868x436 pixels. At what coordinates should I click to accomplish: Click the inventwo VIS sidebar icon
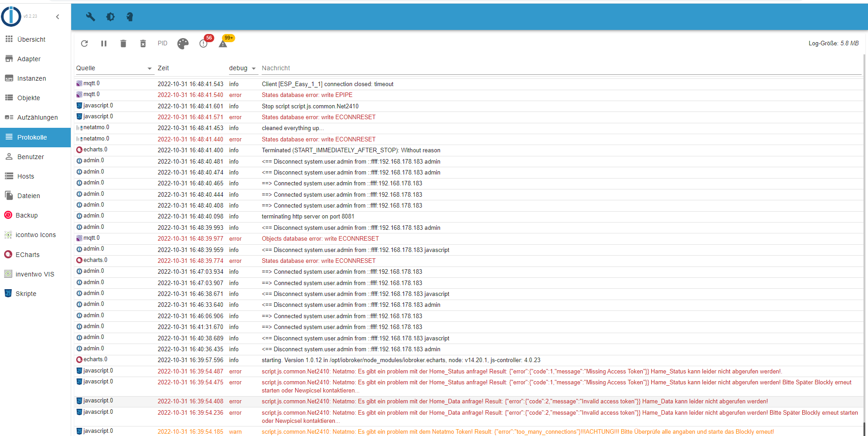pos(8,274)
